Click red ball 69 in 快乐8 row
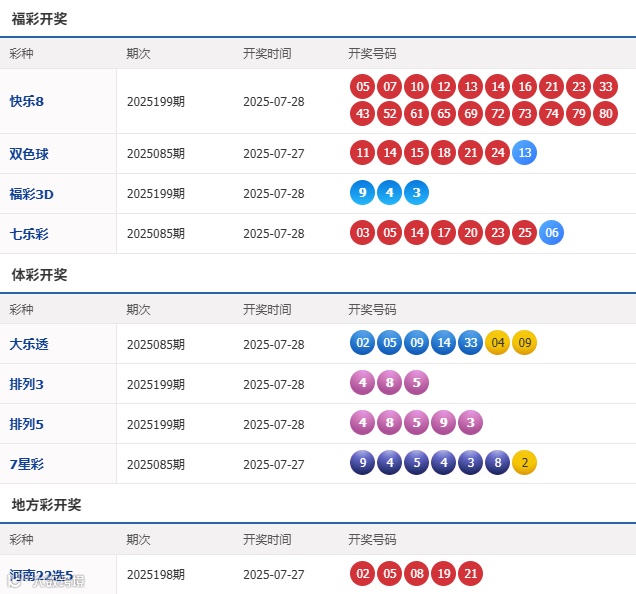The width and height of the screenshot is (636, 594). coord(471,113)
